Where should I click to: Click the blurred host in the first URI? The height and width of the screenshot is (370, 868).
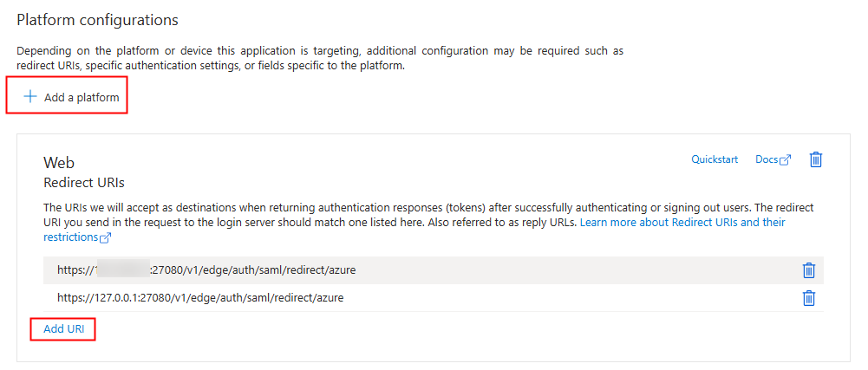tap(122, 270)
